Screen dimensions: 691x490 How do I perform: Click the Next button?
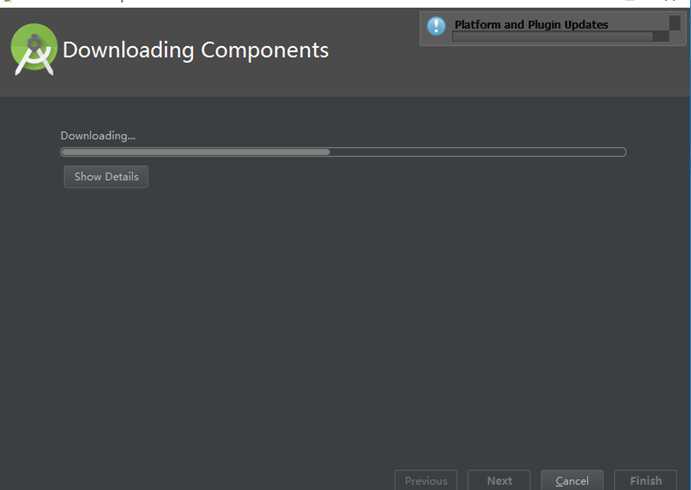tap(499, 480)
